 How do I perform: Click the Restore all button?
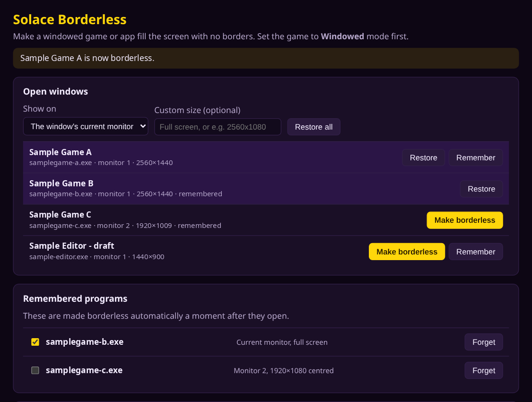coord(314,127)
